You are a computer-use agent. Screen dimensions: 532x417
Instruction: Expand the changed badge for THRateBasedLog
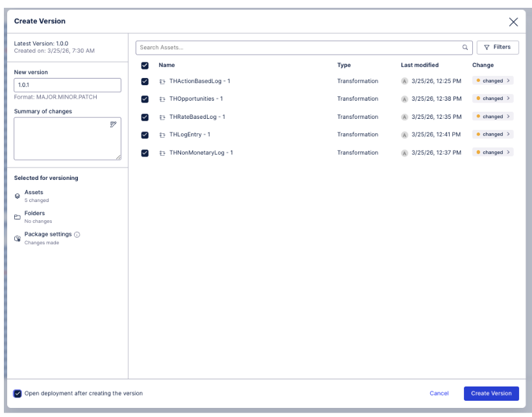pos(493,117)
